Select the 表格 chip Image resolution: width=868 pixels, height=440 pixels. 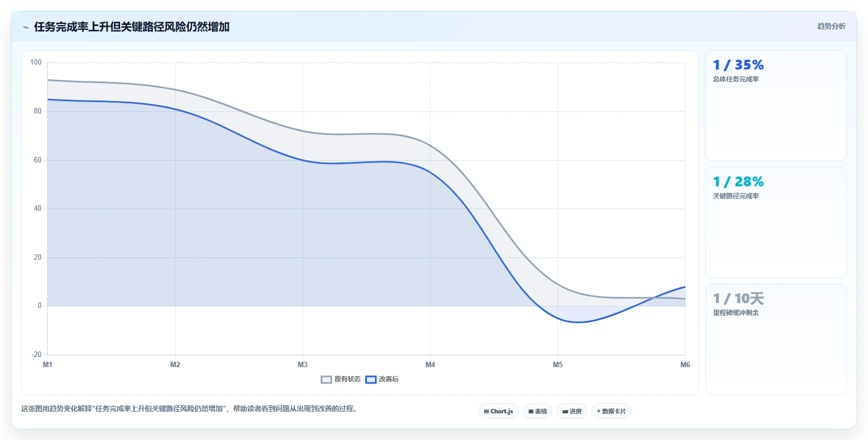coord(538,411)
